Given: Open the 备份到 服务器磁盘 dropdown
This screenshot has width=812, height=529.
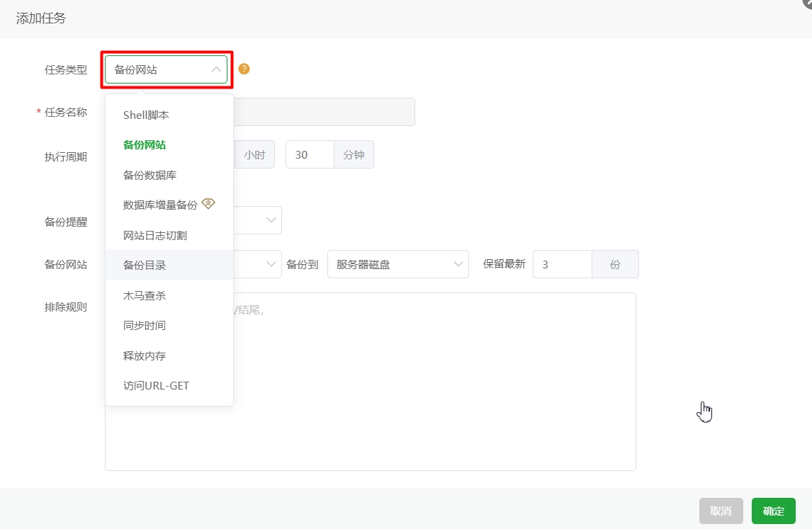Looking at the screenshot, I should 397,263.
